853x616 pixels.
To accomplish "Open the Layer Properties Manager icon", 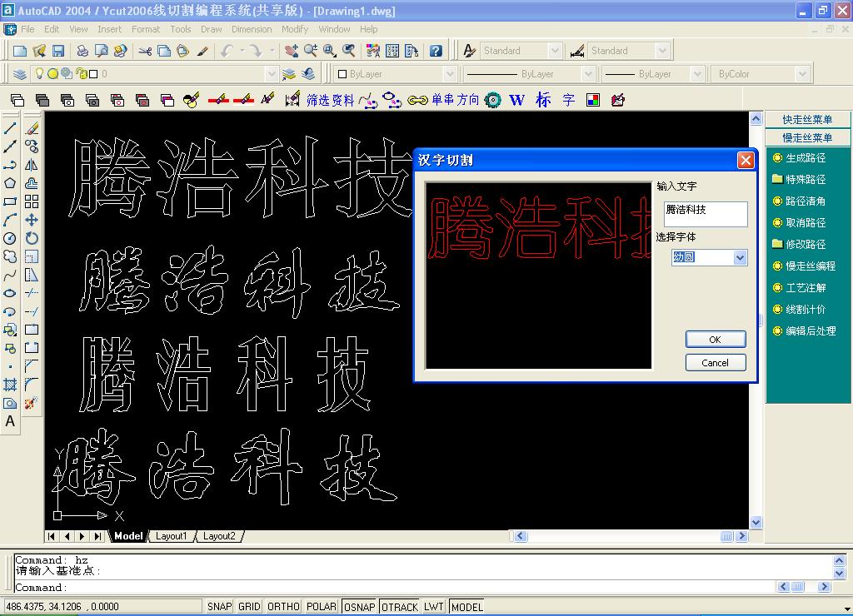I will tap(20, 74).
